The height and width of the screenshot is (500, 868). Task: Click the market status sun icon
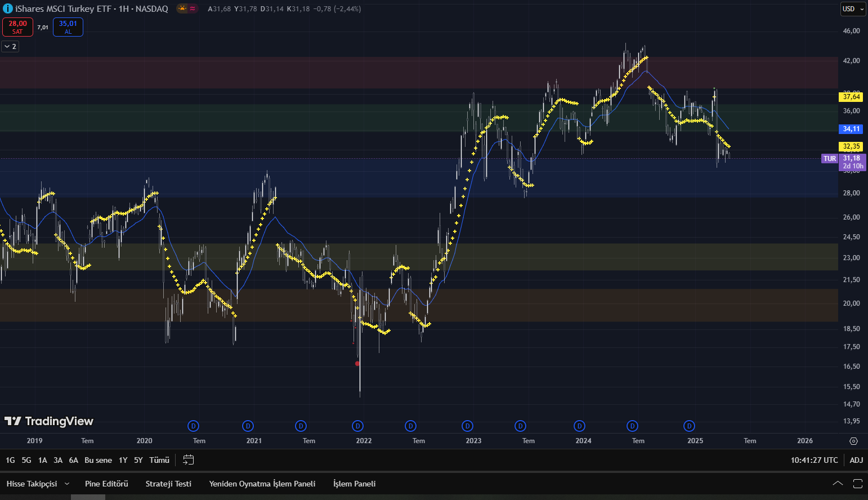(182, 8)
